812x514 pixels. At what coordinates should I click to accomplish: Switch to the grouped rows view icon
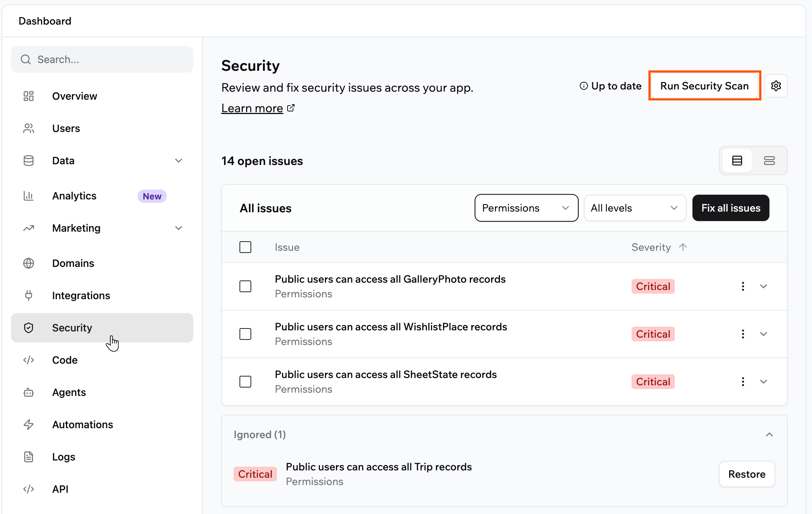(x=769, y=161)
